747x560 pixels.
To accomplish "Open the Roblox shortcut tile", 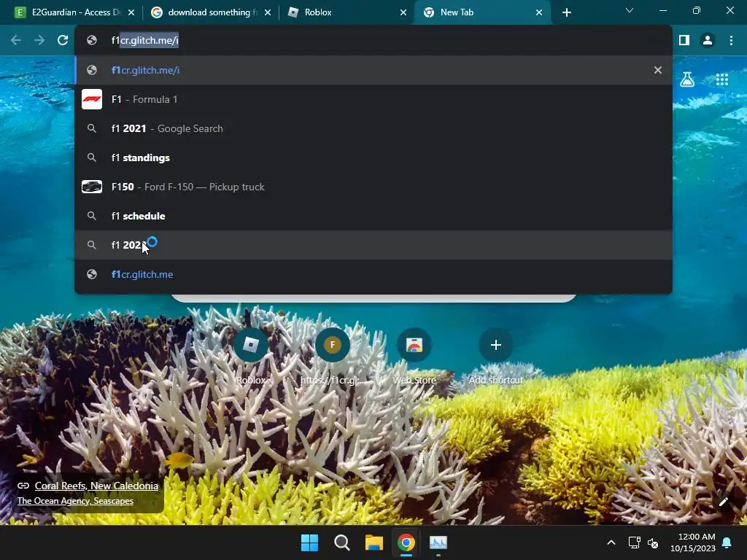I will click(251, 356).
